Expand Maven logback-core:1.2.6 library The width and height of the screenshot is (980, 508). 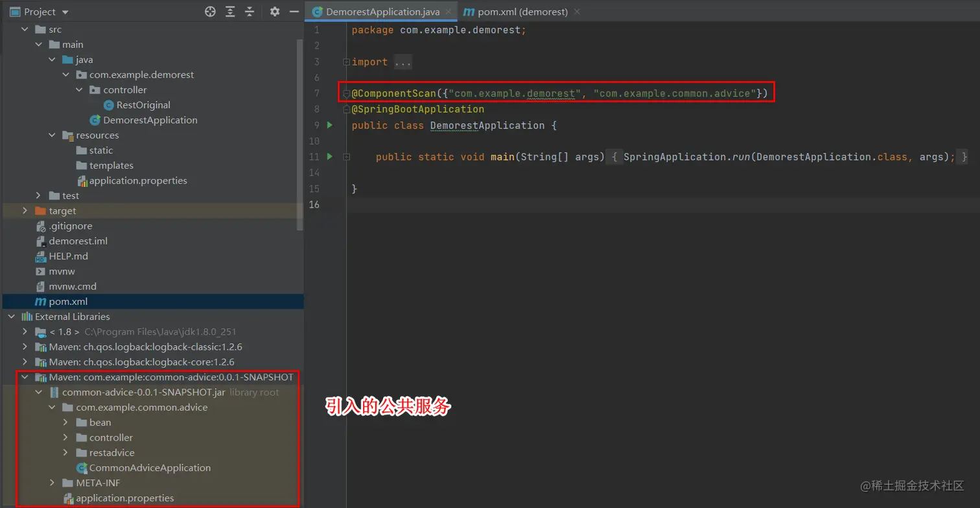pos(25,362)
